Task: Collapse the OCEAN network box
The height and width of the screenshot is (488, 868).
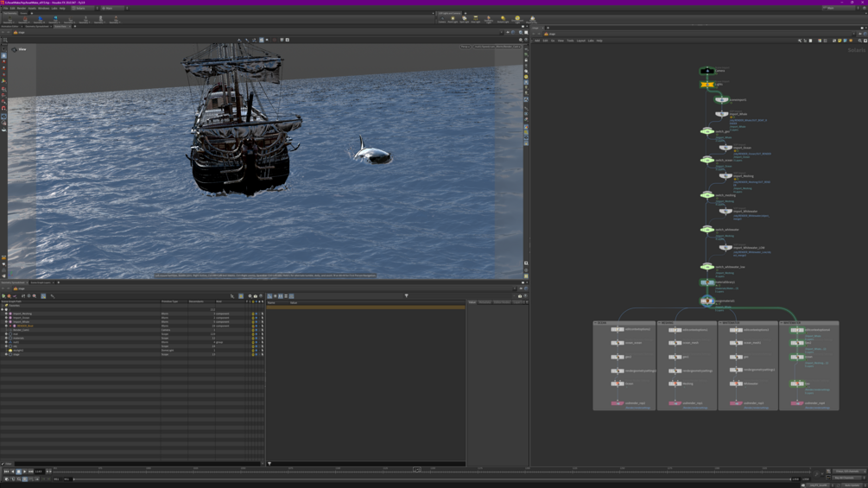Action: point(596,322)
